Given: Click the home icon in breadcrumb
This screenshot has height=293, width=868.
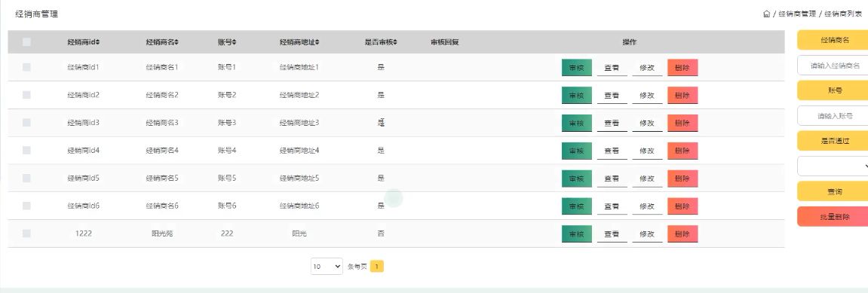Looking at the screenshot, I should [766, 14].
